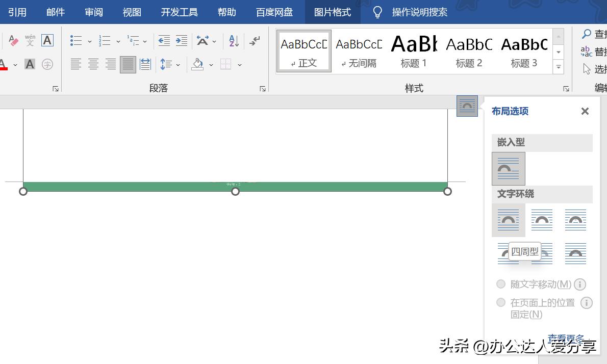
Task: Open the styles gallery More arrow
Action: click(558, 66)
